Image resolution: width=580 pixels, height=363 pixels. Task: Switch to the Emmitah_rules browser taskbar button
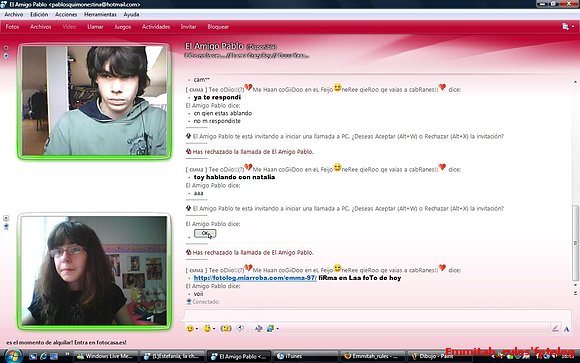pyautogui.click(x=372, y=356)
